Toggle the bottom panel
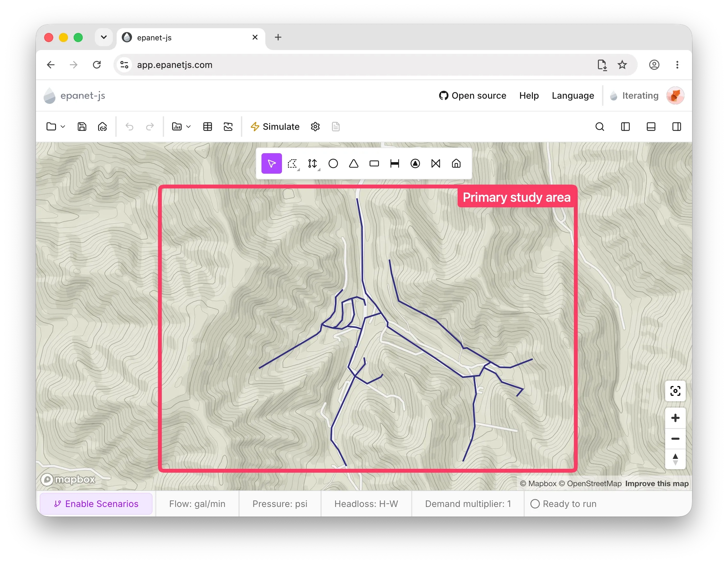This screenshot has width=728, height=564. pyautogui.click(x=651, y=127)
